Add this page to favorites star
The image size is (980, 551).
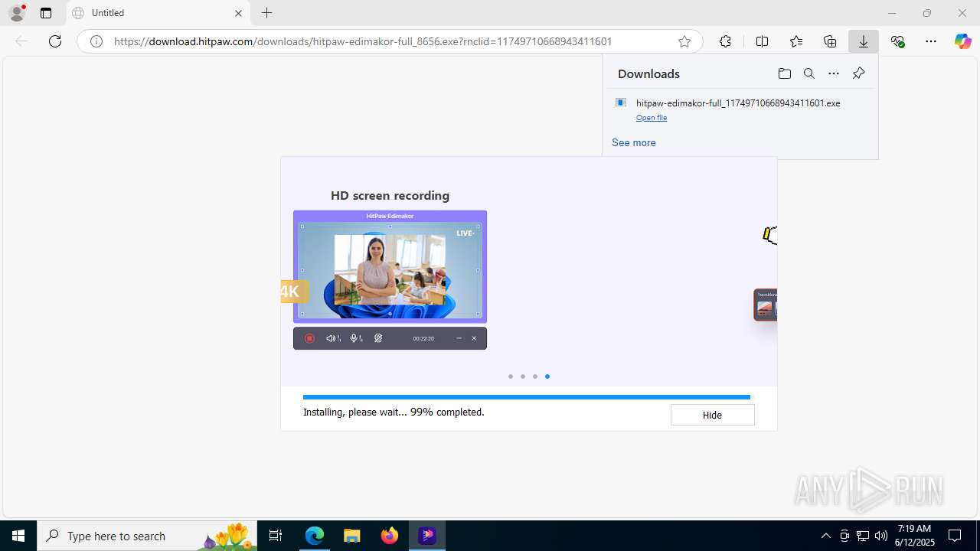(x=684, y=41)
